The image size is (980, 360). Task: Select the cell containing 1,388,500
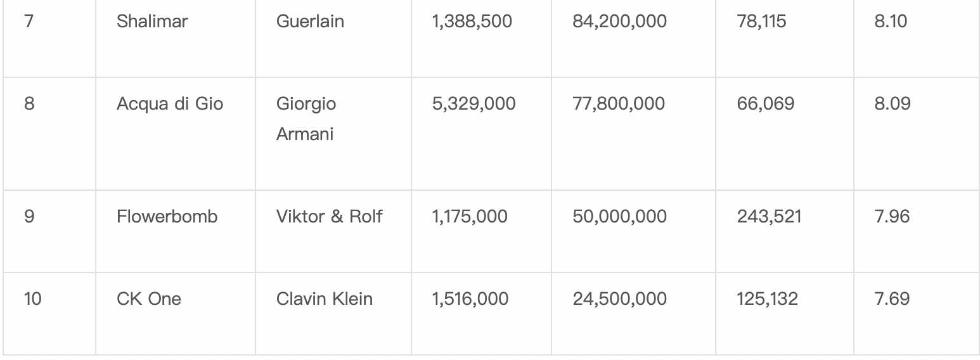click(x=482, y=39)
